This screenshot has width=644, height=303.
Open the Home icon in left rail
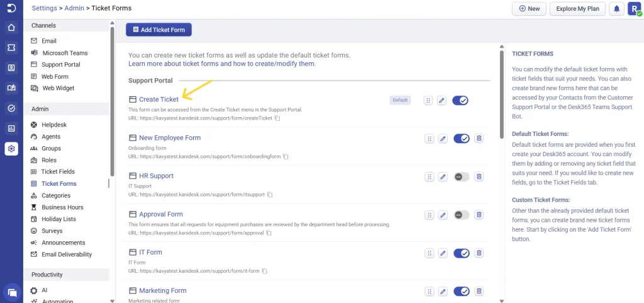click(11, 28)
